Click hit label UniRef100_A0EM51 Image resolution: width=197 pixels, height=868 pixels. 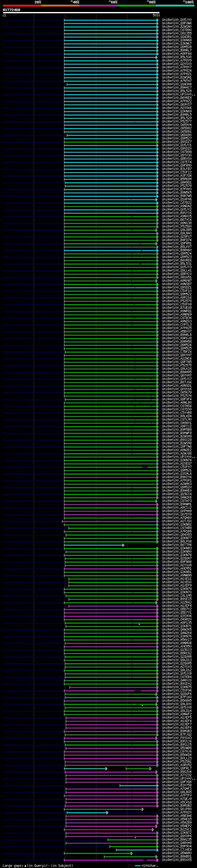[x=176, y=568]
